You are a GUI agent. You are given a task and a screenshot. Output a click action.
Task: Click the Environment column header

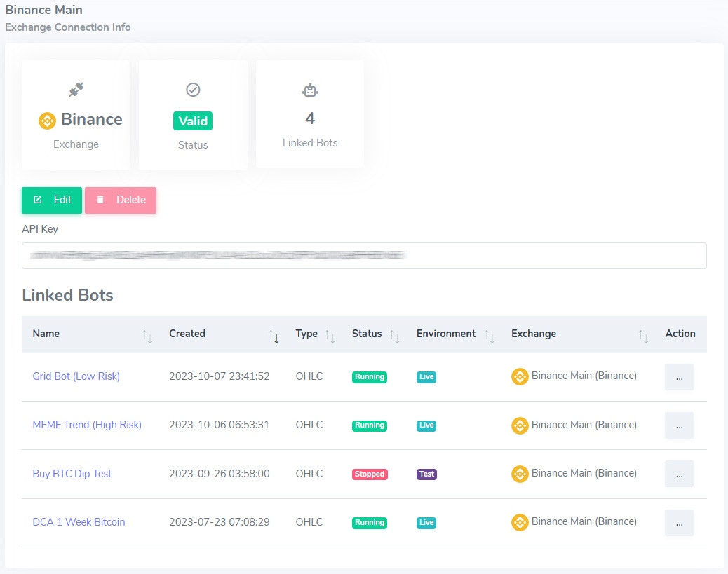(x=446, y=334)
